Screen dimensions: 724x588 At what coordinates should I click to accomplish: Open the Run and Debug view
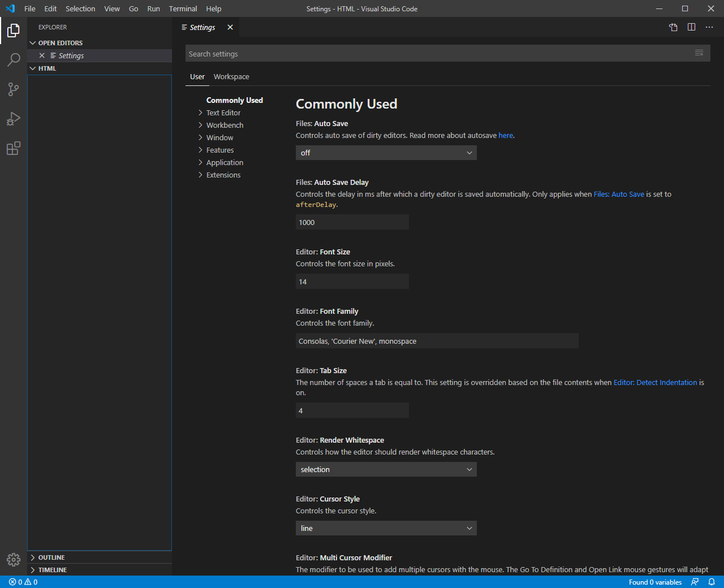(14, 119)
